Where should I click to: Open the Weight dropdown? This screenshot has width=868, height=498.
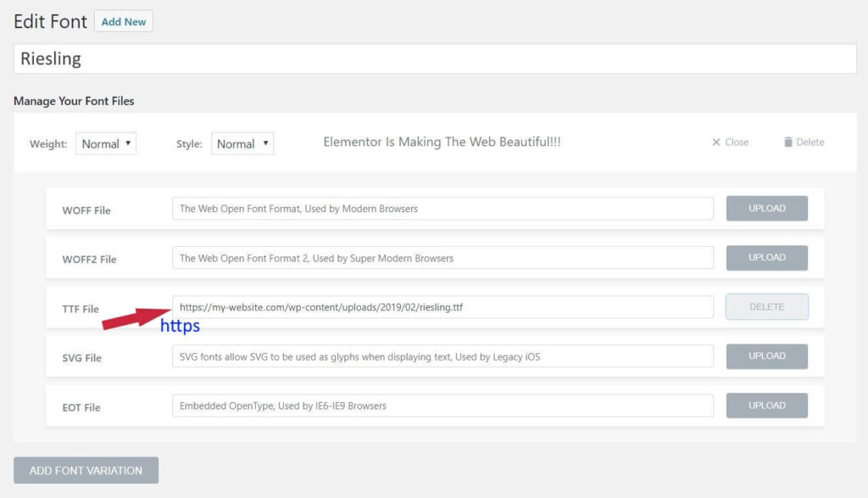(106, 144)
